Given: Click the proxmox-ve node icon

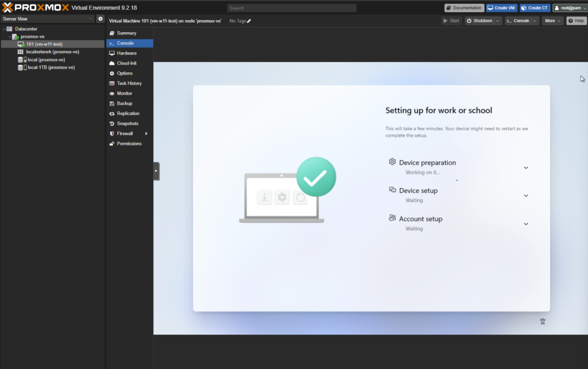Looking at the screenshot, I should [x=16, y=37].
